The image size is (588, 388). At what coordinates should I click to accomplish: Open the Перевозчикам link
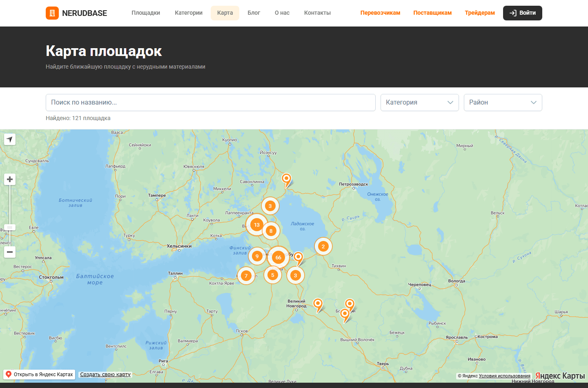point(380,13)
